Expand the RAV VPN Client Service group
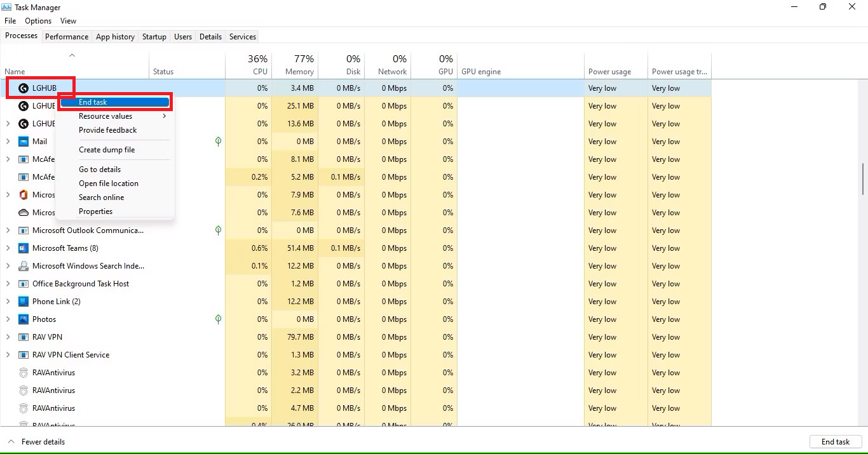The width and height of the screenshot is (868, 454). click(x=8, y=355)
